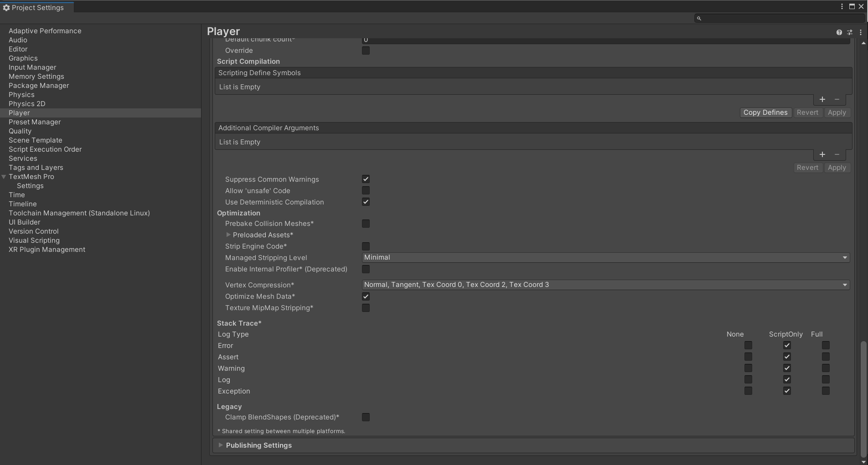
Task: Click the Copy Defines button
Action: (x=765, y=112)
